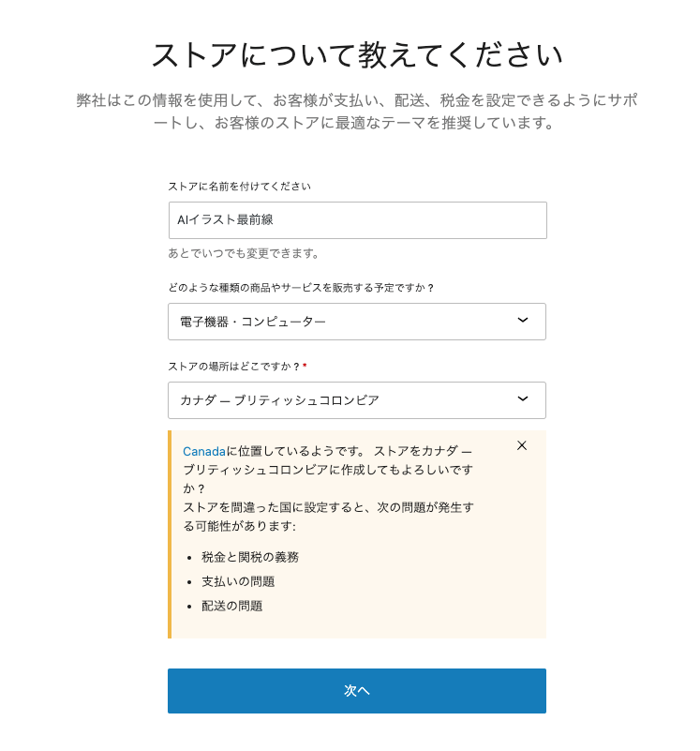Dismiss the Canada location notice
This screenshot has width=700, height=751.
pyautogui.click(x=522, y=445)
